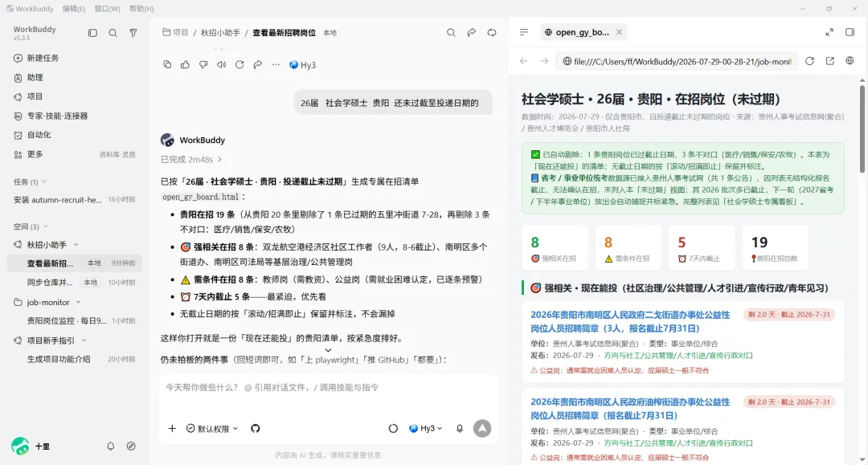Go back in the preview browser
Image resolution: width=868 pixels, height=465 pixels.
(524, 61)
